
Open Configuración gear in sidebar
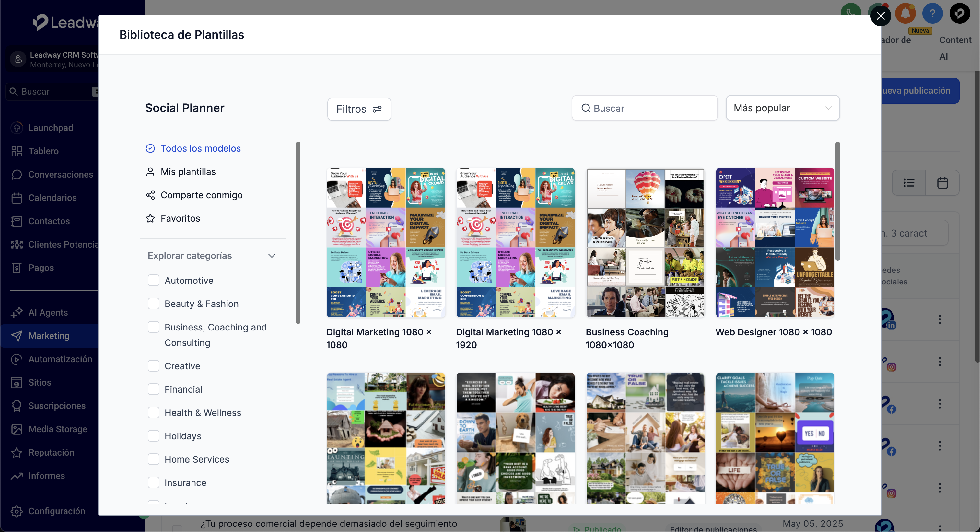(17, 511)
